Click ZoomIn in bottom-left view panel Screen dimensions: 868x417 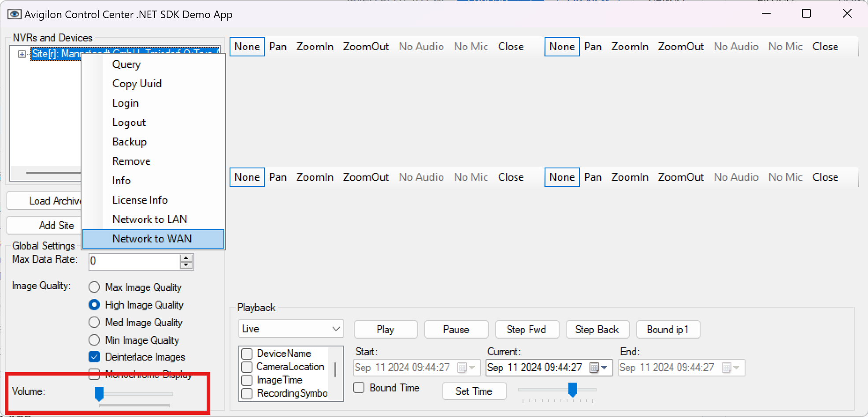point(315,177)
